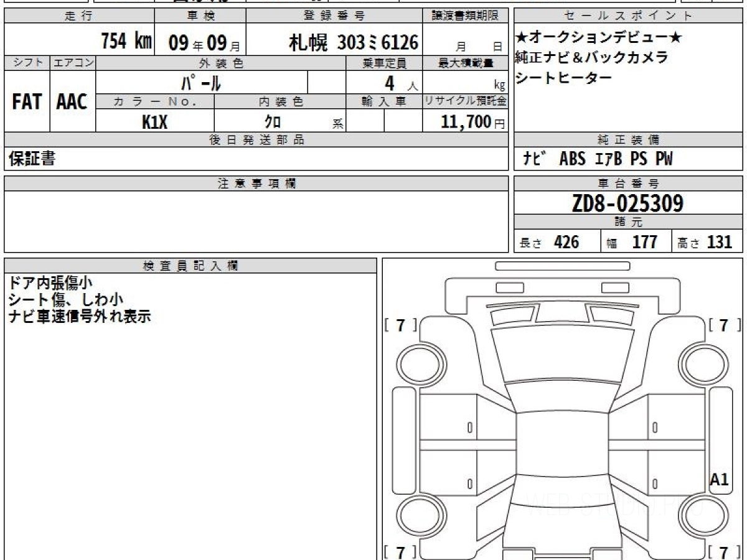Click the AAC air conditioner cell
747x560 pixels.
(72, 102)
